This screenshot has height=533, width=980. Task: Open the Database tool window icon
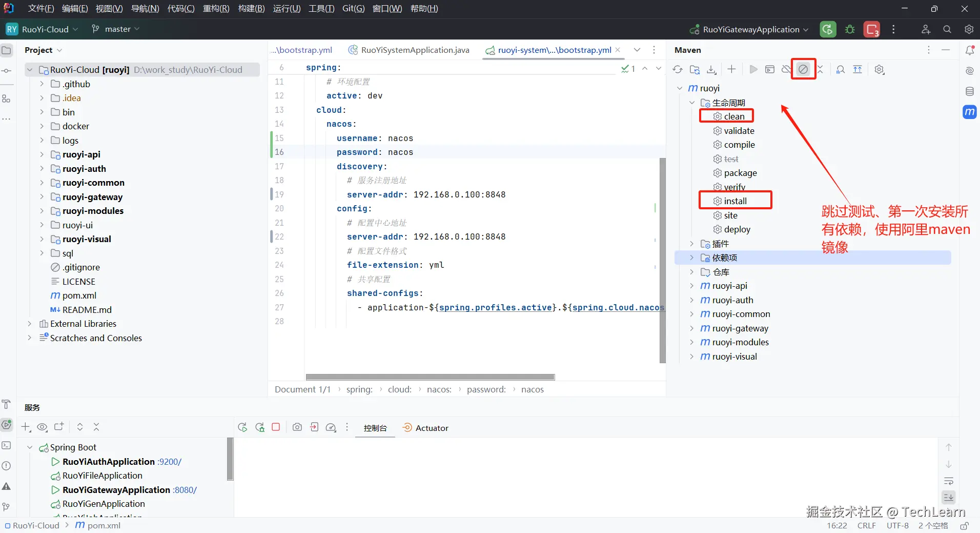[x=970, y=91]
